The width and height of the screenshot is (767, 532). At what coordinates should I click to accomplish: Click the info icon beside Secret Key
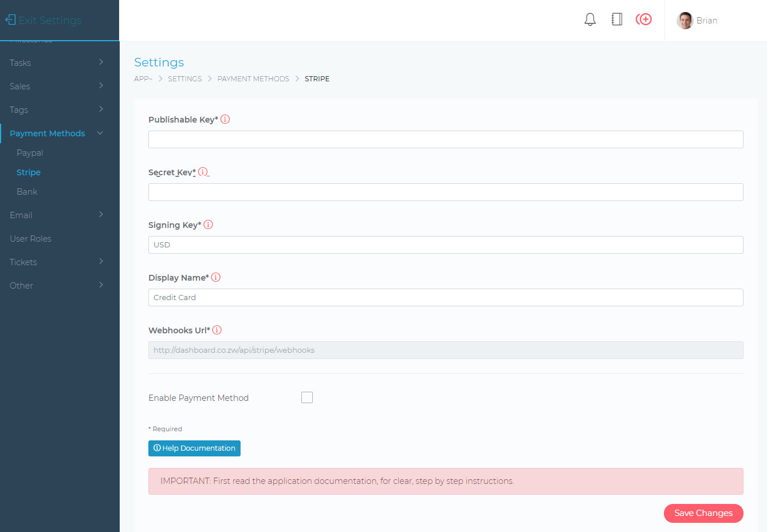tap(203, 171)
